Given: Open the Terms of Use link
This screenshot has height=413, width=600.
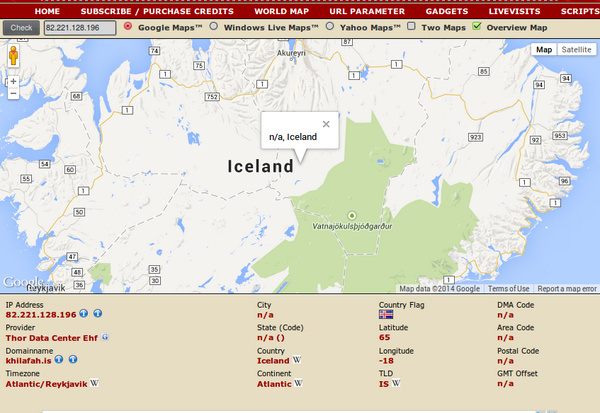Looking at the screenshot, I should [x=509, y=289].
